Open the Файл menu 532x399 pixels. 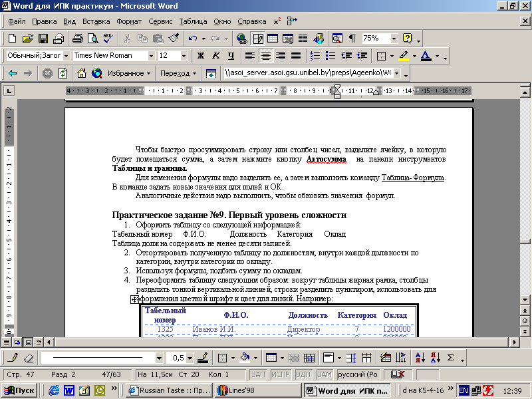click(17, 21)
